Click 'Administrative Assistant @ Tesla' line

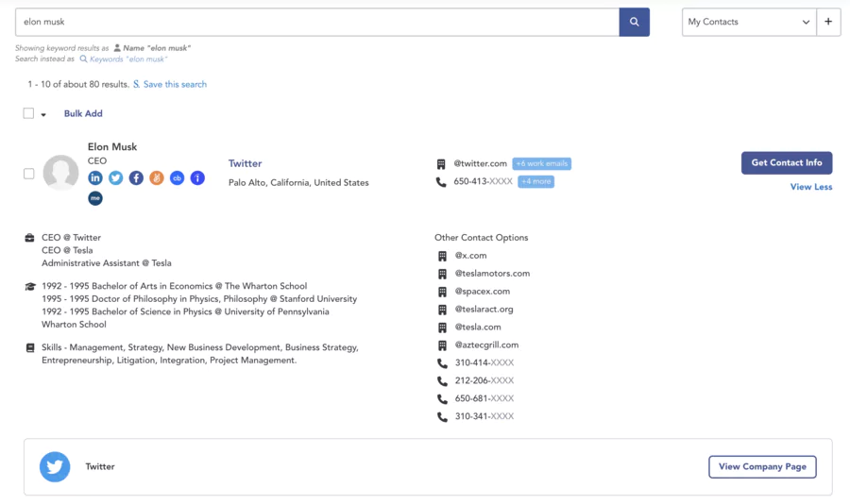tap(106, 263)
